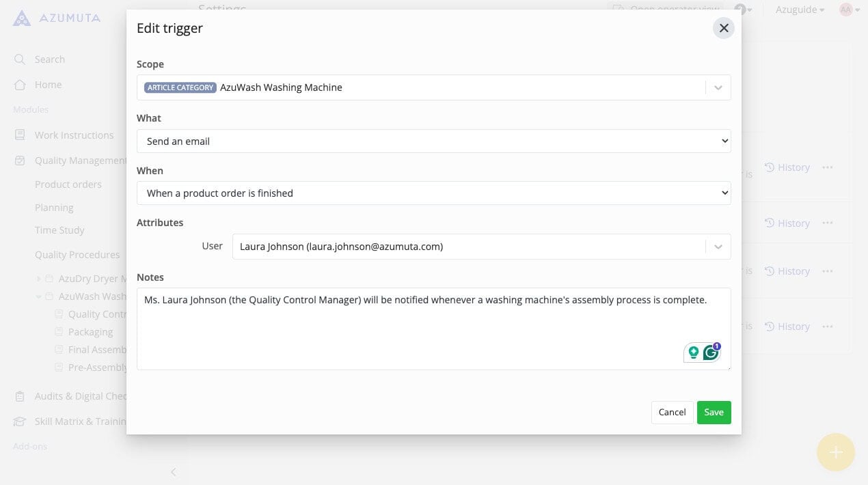Click the Skill Matrix graduation cap icon
Image resolution: width=868 pixels, height=485 pixels.
tap(20, 421)
